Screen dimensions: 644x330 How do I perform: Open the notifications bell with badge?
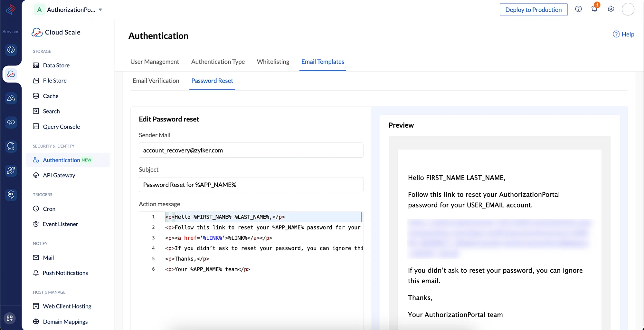[x=595, y=8]
